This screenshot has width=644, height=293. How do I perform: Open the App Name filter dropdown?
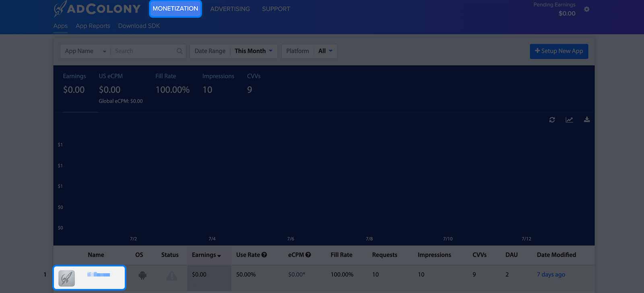(x=85, y=51)
